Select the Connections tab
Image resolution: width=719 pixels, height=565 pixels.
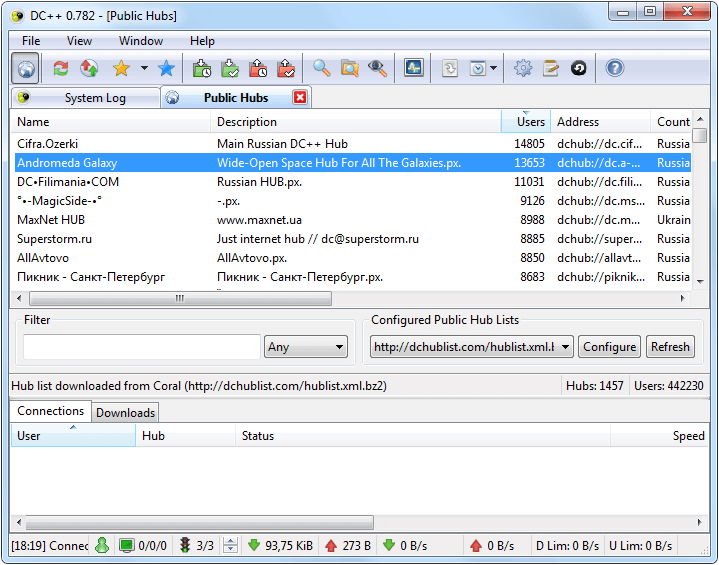50,411
